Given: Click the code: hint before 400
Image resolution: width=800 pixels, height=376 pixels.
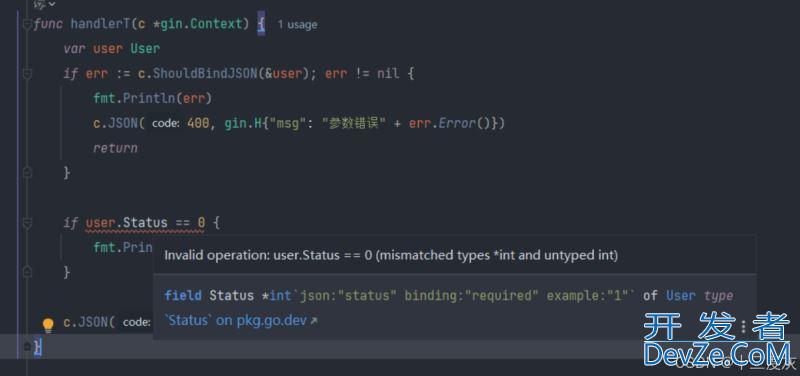Looking at the screenshot, I should [165, 123].
